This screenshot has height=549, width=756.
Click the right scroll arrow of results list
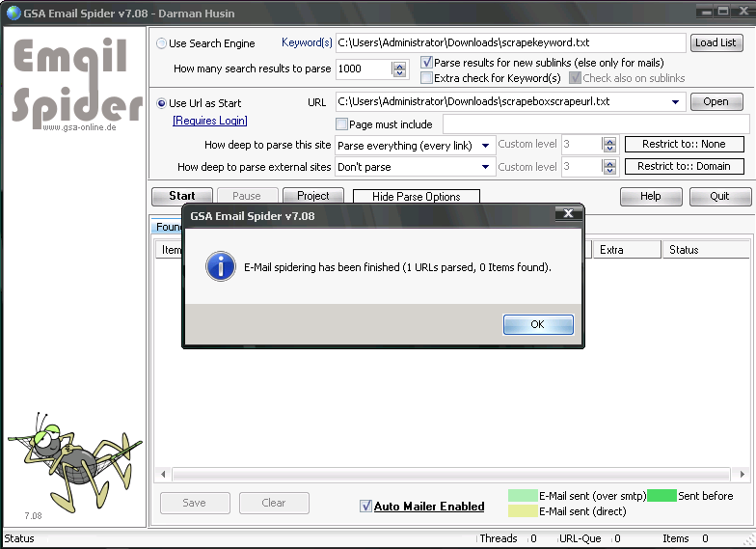[x=742, y=475]
